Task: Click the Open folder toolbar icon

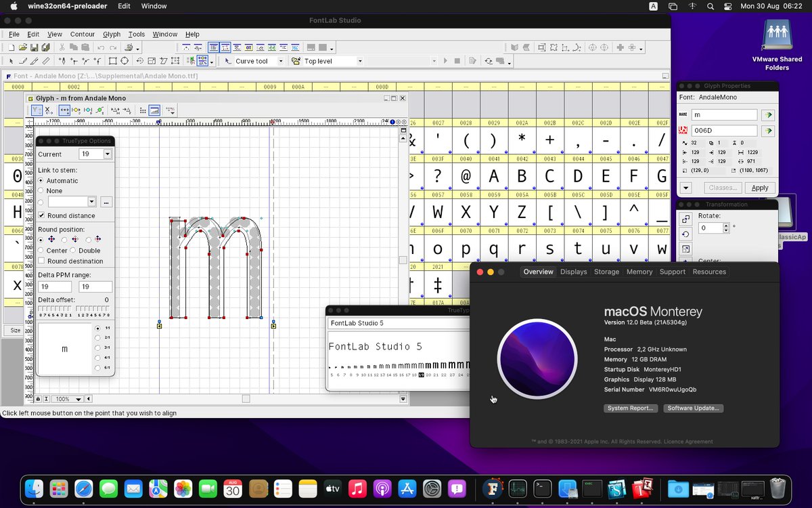Action: coord(22,47)
